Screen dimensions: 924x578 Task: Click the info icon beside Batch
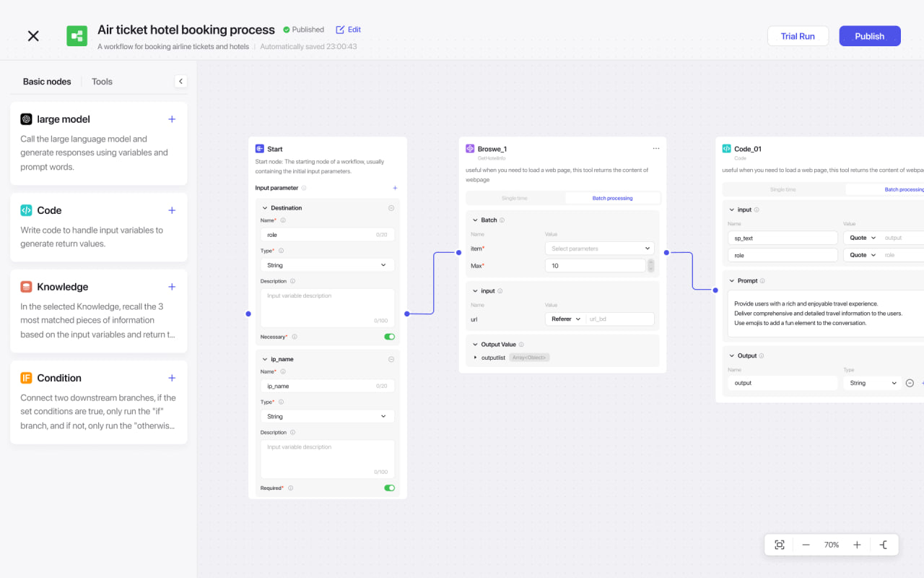(502, 220)
